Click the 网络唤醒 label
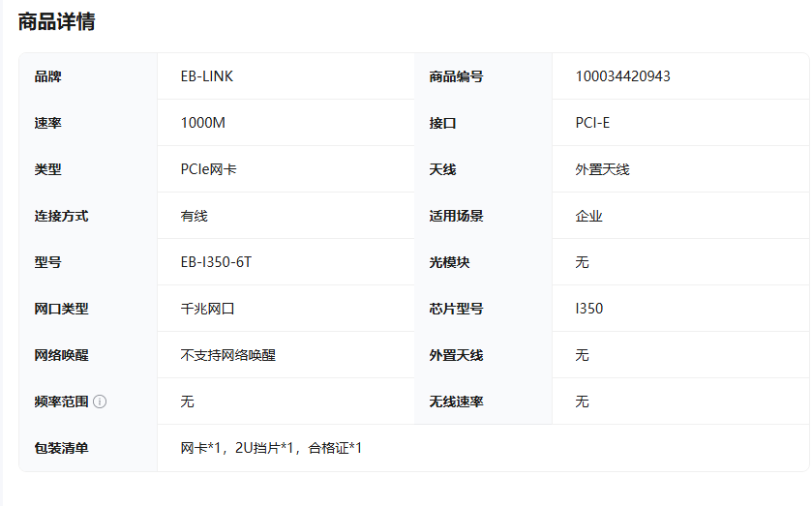 click(x=61, y=355)
